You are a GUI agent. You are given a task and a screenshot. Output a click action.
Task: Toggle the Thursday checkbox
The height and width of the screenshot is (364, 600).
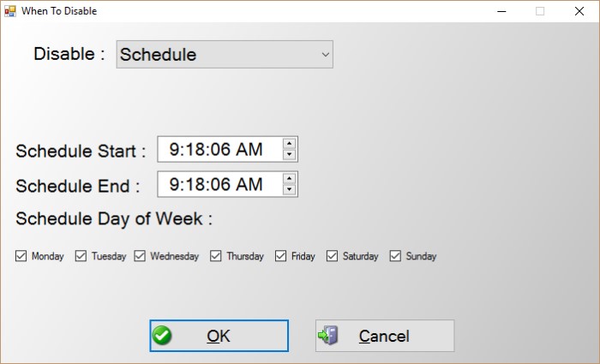pos(216,255)
